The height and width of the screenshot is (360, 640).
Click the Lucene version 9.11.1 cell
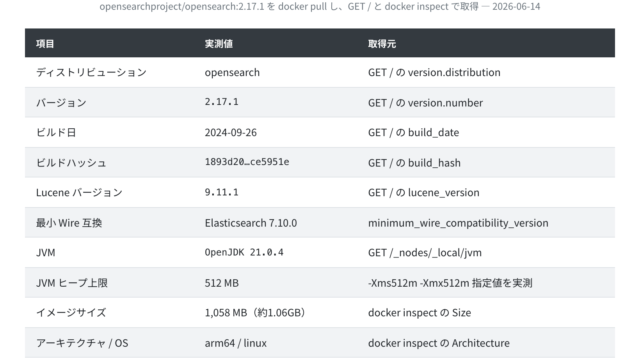coord(222,192)
